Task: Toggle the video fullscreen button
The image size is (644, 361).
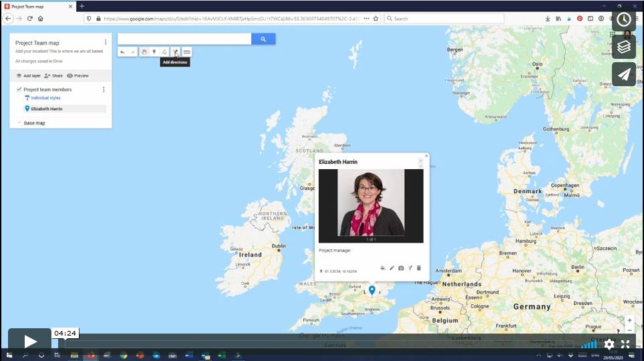Action: pyautogui.click(x=626, y=344)
